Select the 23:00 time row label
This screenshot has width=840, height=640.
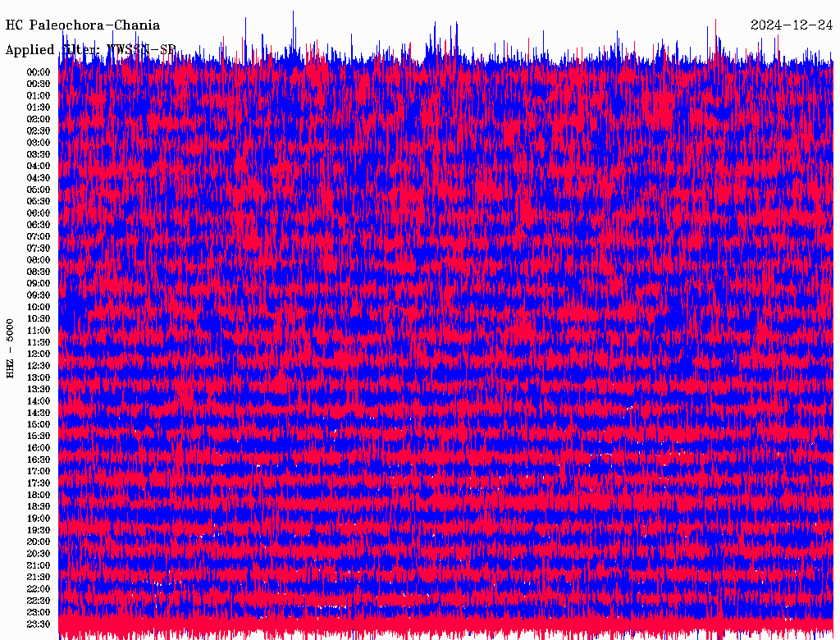tap(39, 613)
